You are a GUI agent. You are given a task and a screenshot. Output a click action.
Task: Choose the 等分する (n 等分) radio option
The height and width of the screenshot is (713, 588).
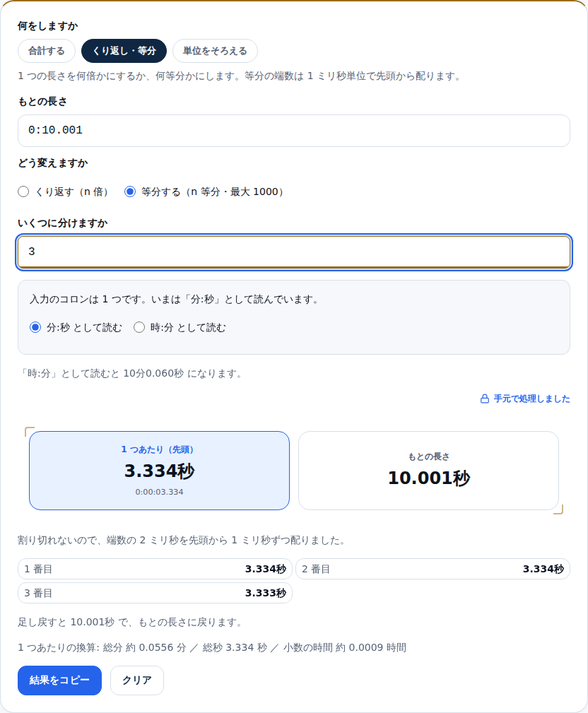pyautogui.click(x=130, y=192)
